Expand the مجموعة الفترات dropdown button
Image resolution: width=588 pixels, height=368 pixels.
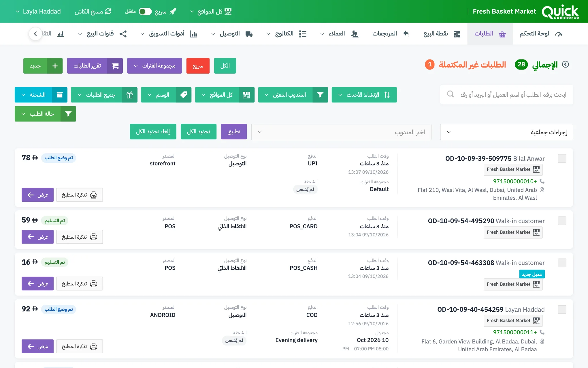click(154, 66)
